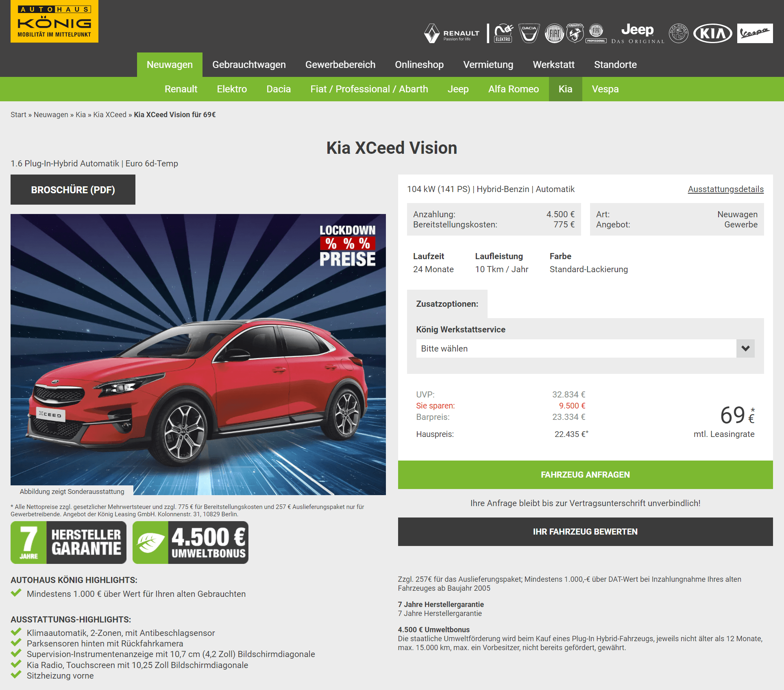This screenshot has width=784, height=690.
Task: Select the active Kia submenu item
Action: click(x=566, y=89)
